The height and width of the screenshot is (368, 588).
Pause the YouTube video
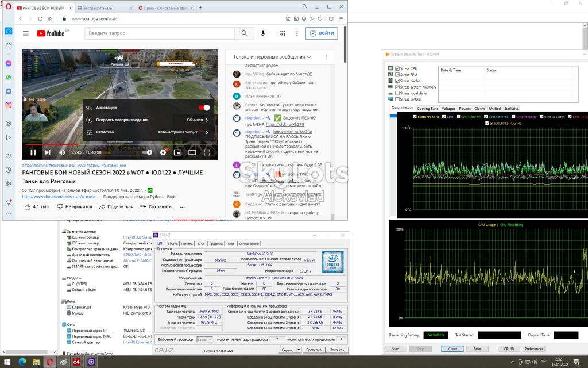[33, 152]
